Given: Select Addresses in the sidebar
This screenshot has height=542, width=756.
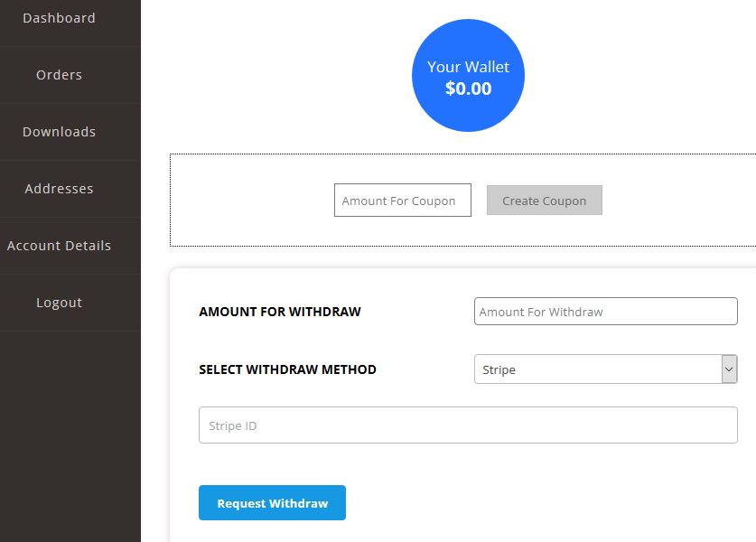Looking at the screenshot, I should tap(59, 189).
